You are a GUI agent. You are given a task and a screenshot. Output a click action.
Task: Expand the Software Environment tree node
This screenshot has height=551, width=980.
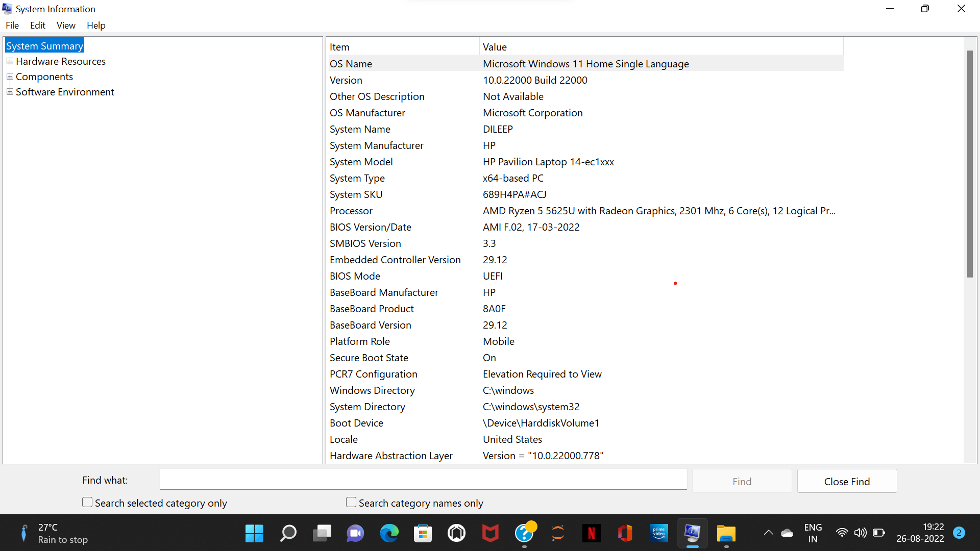10,92
